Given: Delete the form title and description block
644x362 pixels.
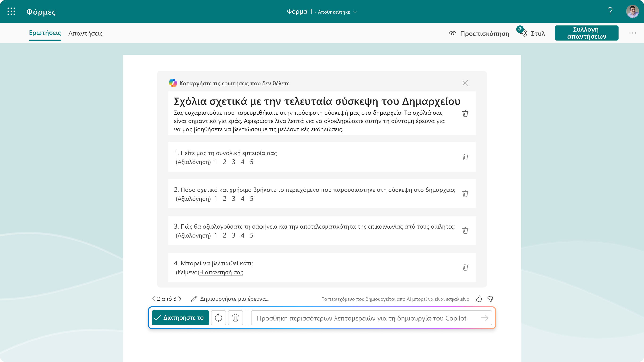Looking at the screenshot, I should (x=465, y=114).
